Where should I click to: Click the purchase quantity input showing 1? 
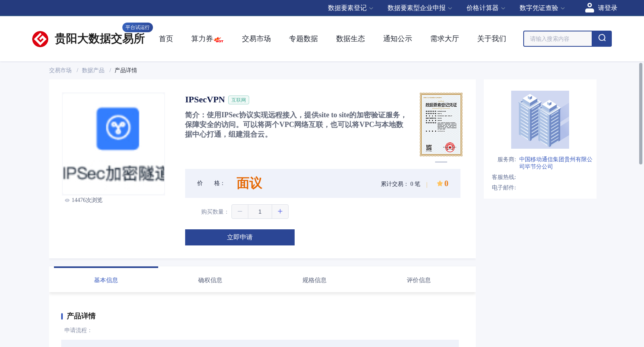coord(260,212)
